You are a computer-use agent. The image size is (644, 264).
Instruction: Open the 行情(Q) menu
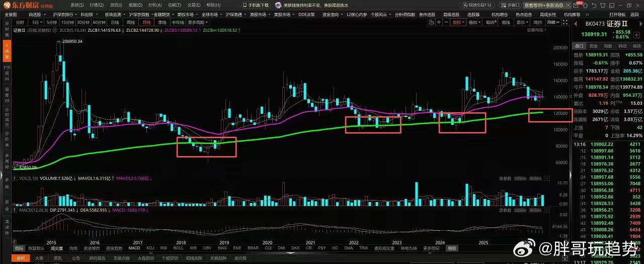click(97, 5)
